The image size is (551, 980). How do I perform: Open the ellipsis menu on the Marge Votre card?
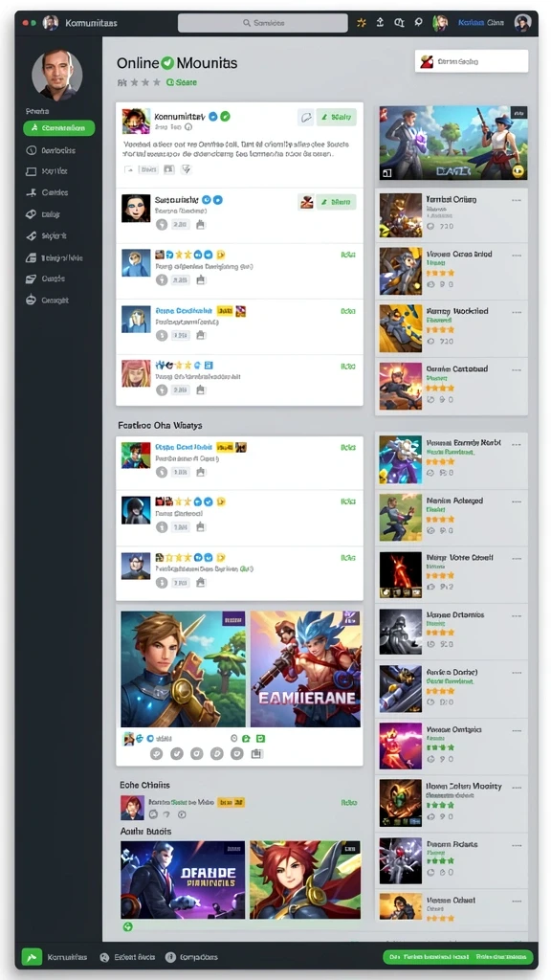click(517, 558)
